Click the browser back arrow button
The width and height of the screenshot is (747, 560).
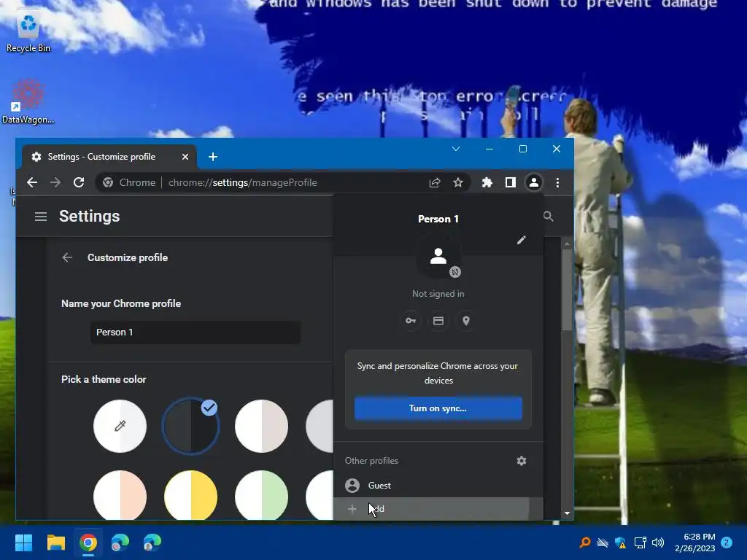32,182
